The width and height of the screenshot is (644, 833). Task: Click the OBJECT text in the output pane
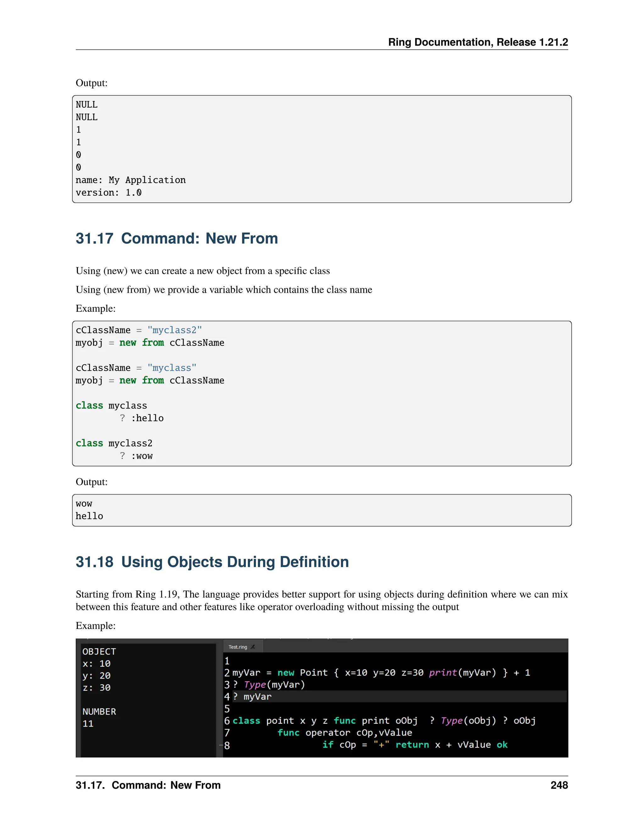tap(99, 651)
